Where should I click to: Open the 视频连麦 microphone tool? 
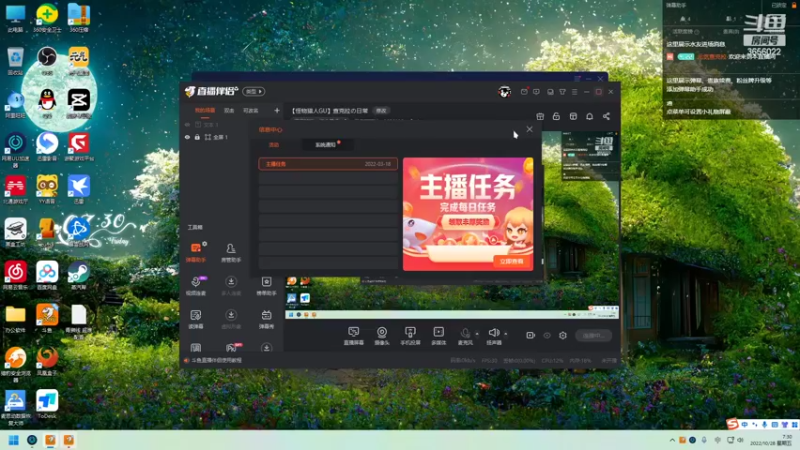click(195, 286)
